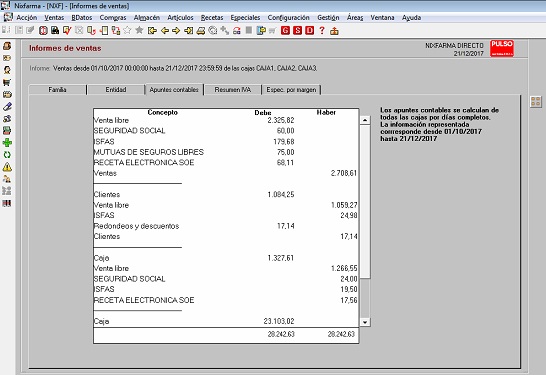Open the Especiales menu
This screenshot has height=375, width=546.
[245, 17]
